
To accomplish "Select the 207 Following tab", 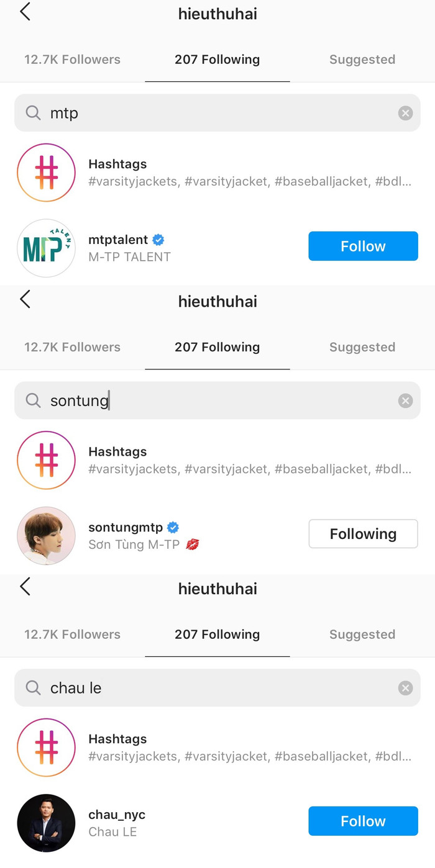I will (x=217, y=60).
